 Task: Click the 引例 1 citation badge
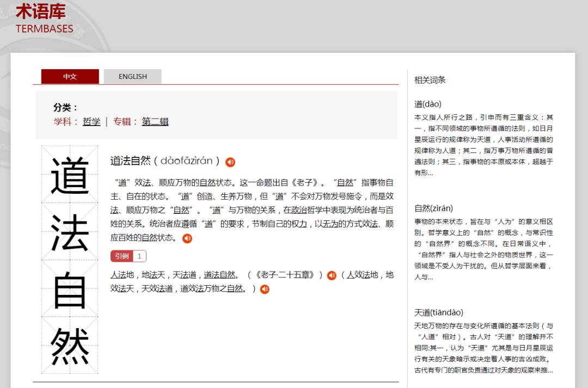pyautogui.click(x=128, y=256)
